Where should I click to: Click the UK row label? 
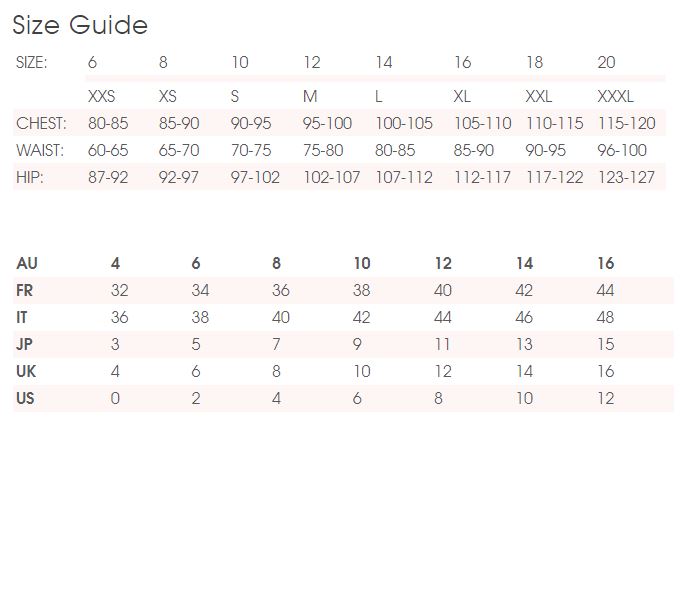point(26,372)
